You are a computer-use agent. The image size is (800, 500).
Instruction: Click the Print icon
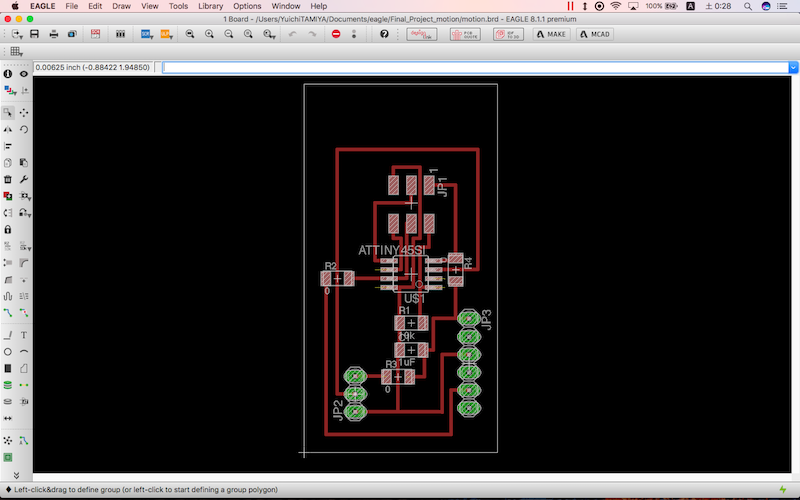coord(54,34)
